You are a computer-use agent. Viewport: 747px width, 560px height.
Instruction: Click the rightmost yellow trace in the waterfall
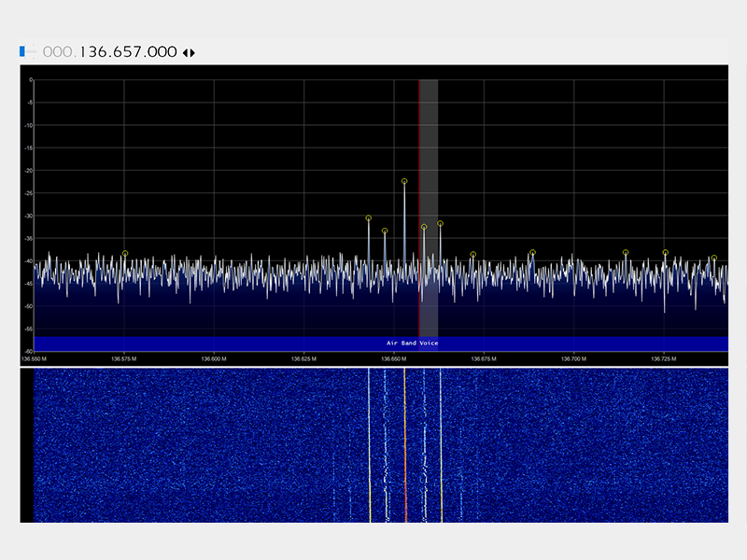pyautogui.click(x=441, y=504)
